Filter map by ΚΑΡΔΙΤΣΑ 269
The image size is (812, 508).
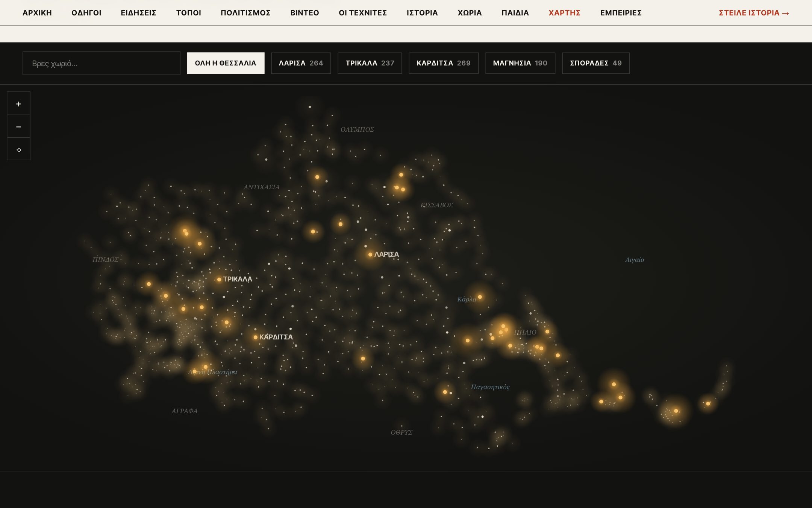pyautogui.click(x=444, y=63)
